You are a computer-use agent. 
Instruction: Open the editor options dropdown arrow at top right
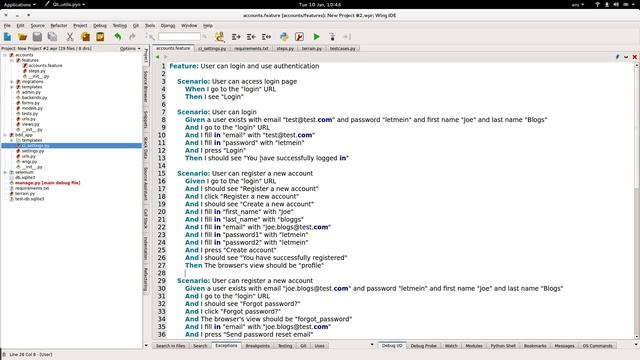click(x=626, y=57)
